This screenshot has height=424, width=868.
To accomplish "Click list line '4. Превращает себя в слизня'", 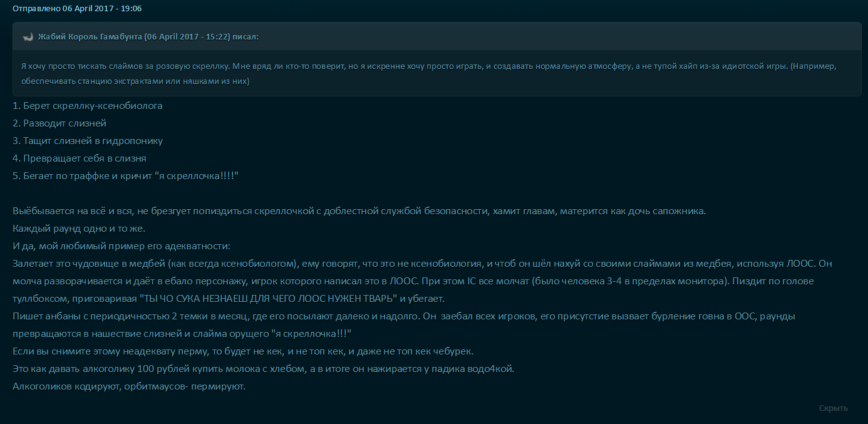I will [x=80, y=158].
